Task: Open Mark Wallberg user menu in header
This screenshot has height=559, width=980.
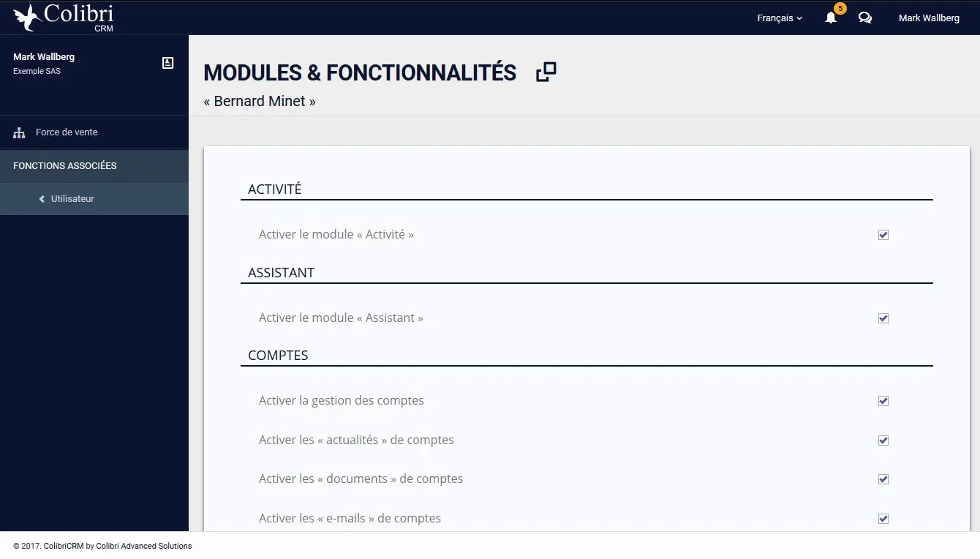Action: click(x=929, y=18)
